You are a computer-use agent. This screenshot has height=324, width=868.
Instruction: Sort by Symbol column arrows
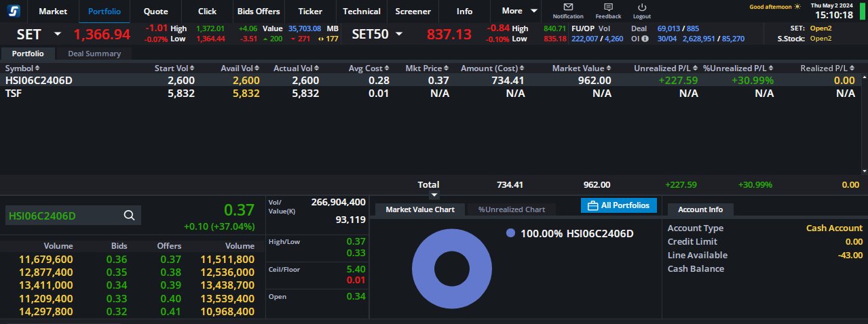click(37, 68)
